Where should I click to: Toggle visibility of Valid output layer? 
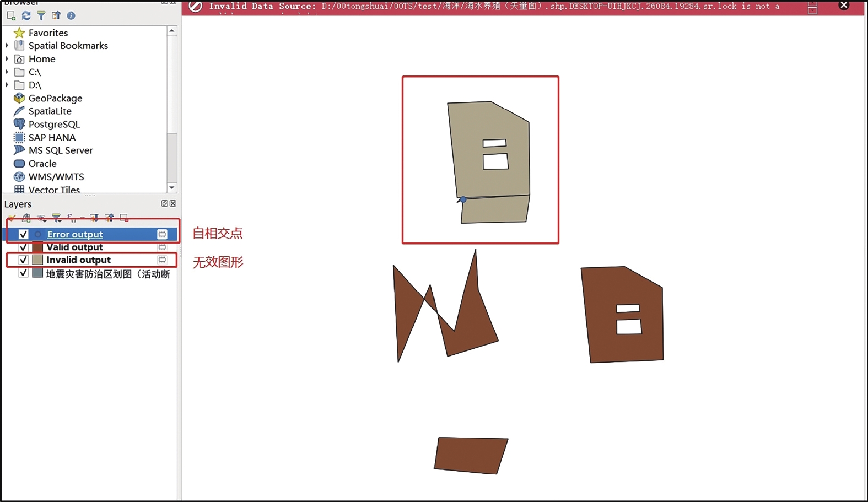click(x=23, y=247)
